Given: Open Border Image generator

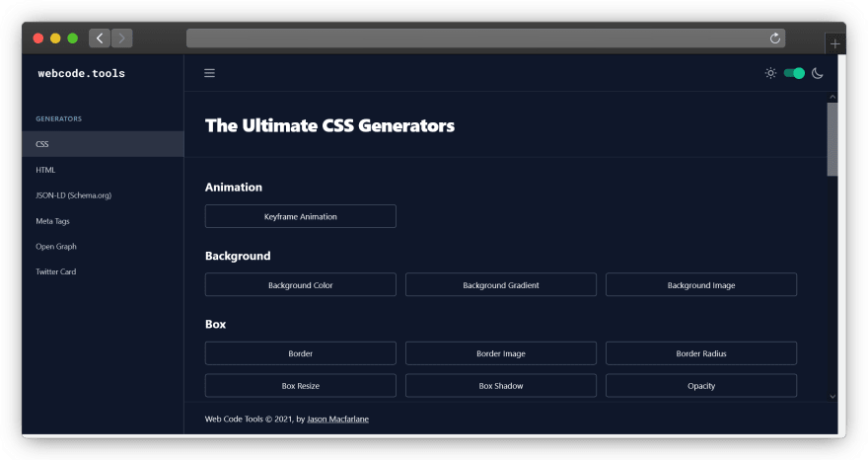Looking at the screenshot, I should [x=501, y=353].
